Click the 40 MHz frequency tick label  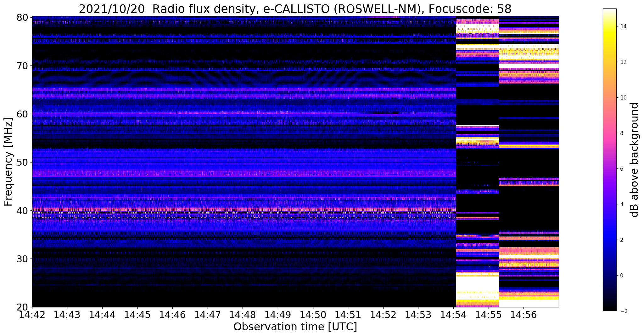22,210
